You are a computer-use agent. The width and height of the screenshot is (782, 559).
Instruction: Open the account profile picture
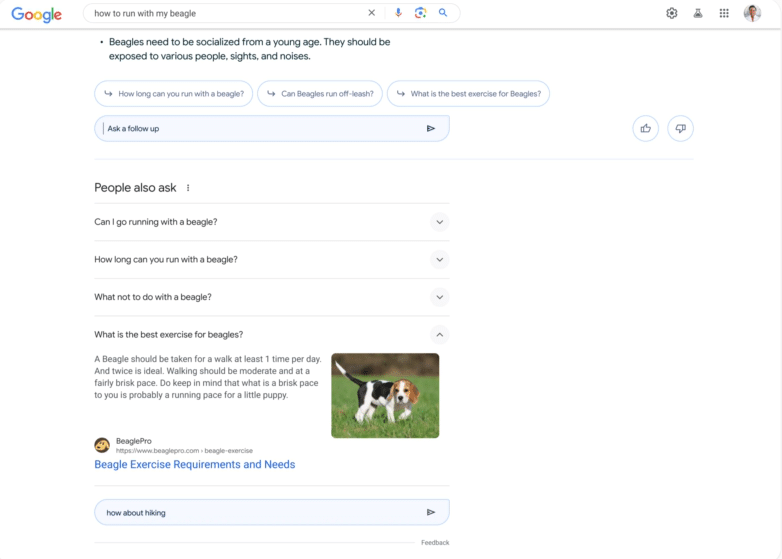click(x=752, y=13)
